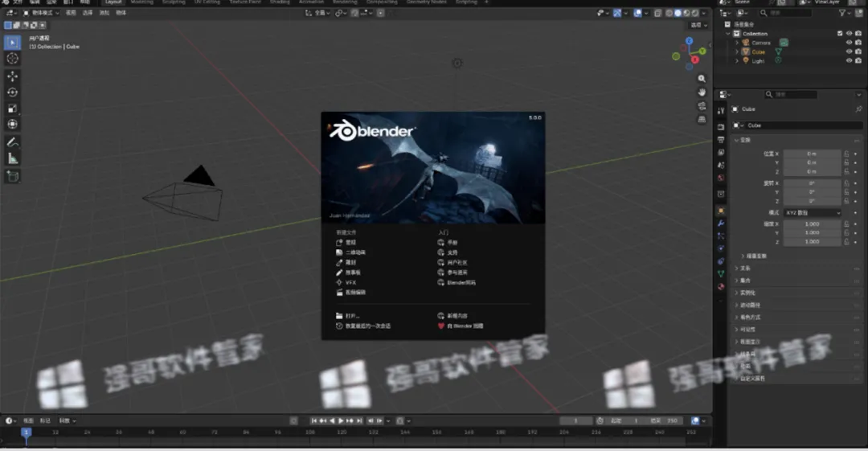868x451 pixels.
Task: Open the Render properties tab
Action: [x=721, y=127]
